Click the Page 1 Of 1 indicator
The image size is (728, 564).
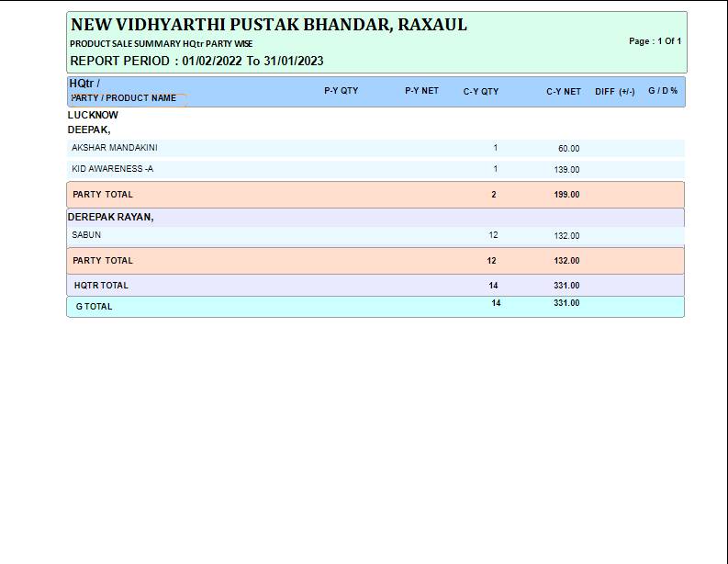[655, 41]
